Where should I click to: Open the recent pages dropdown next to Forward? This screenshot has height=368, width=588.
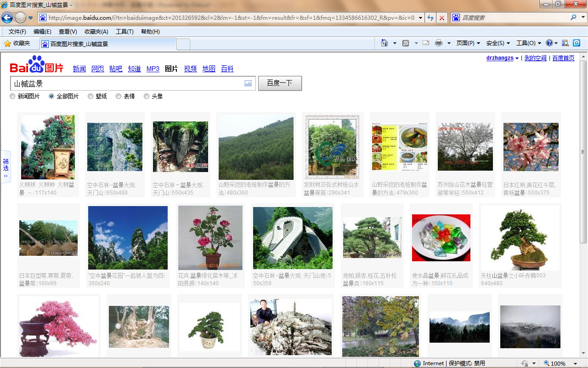point(31,18)
